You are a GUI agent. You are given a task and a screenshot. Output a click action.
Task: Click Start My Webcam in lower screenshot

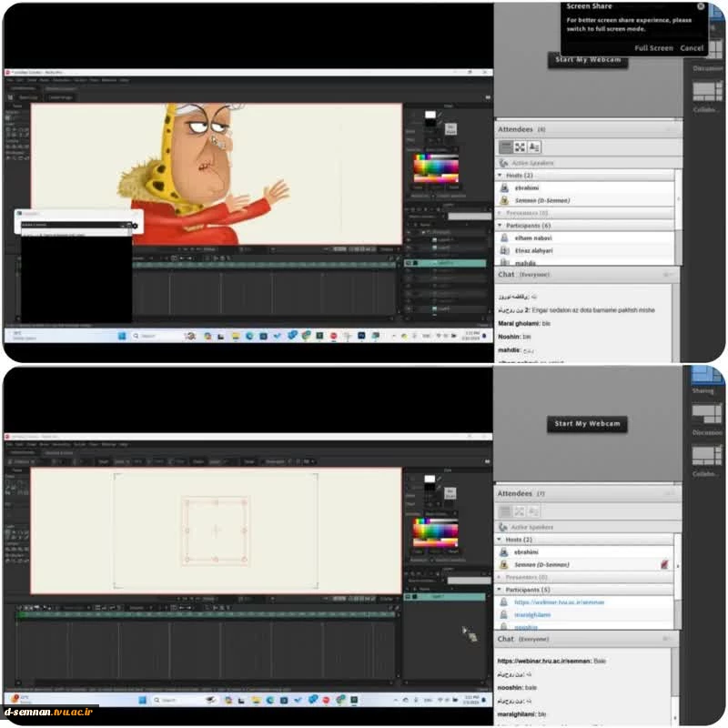[x=587, y=423]
